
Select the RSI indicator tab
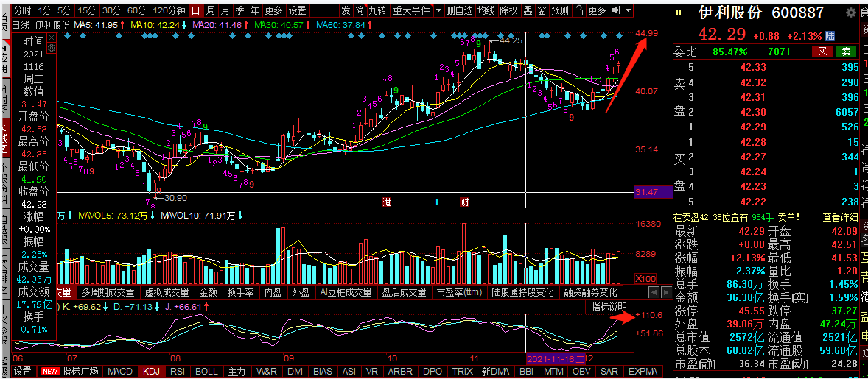(177, 371)
